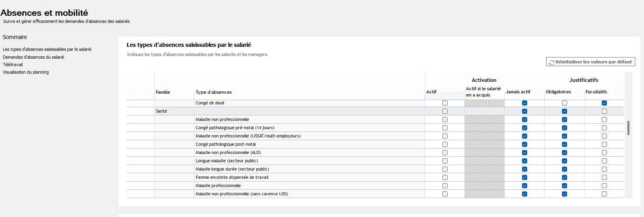Tick Facultatifs for Congé pathologique pré-natal
This screenshot has height=217, width=644.
coord(604,128)
